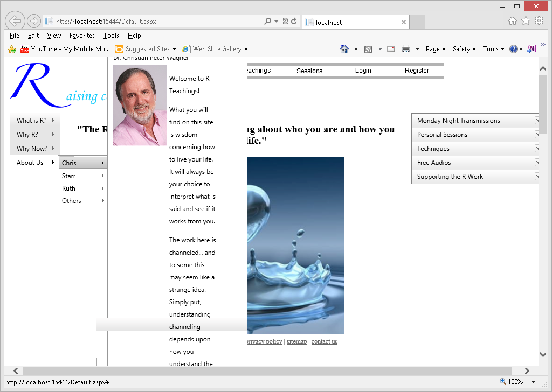Refresh the page with the reload icon
552x392 pixels.
[x=294, y=22]
